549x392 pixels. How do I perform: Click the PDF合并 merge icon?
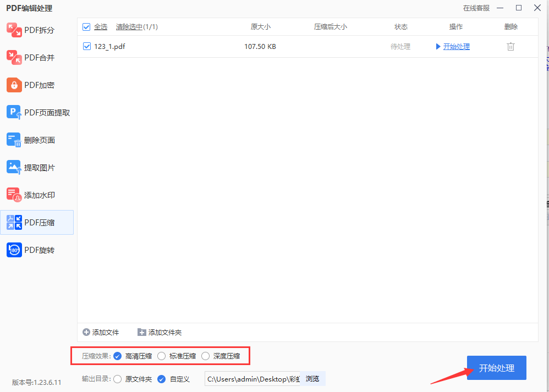[14, 58]
